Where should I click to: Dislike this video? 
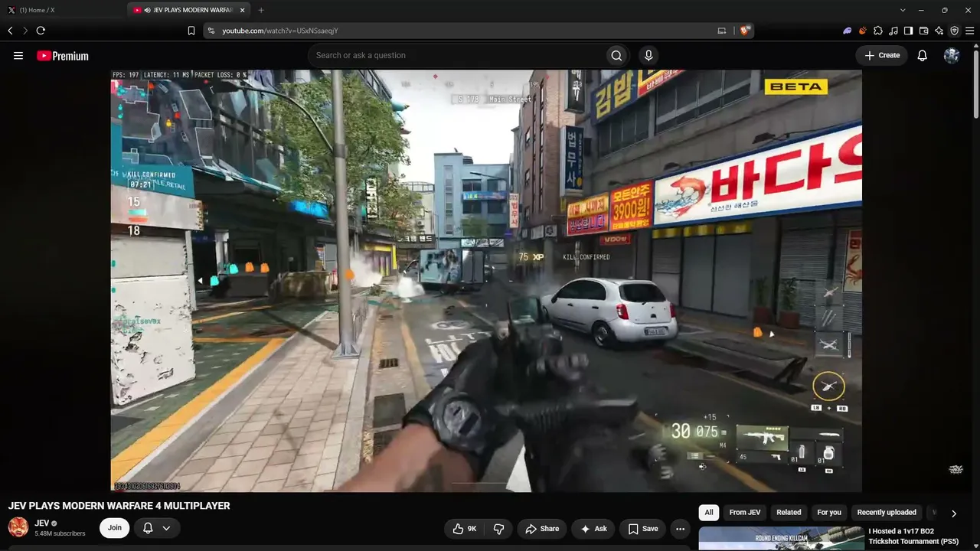point(498,529)
